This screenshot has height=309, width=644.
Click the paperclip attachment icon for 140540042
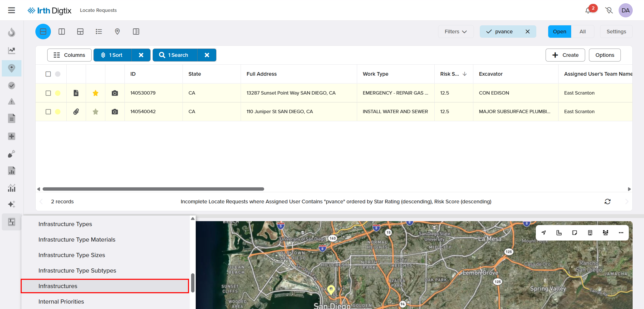pos(76,112)
